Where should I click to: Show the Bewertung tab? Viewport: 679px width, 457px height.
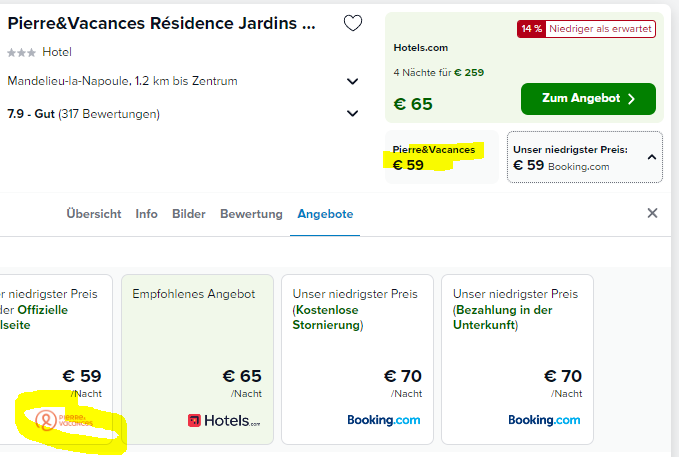coord(251,214)
